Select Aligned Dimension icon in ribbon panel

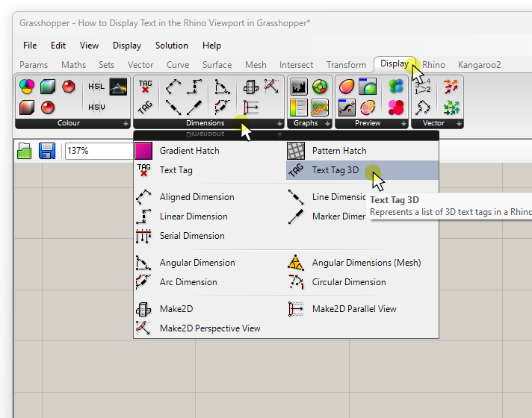tap(173, 87)
